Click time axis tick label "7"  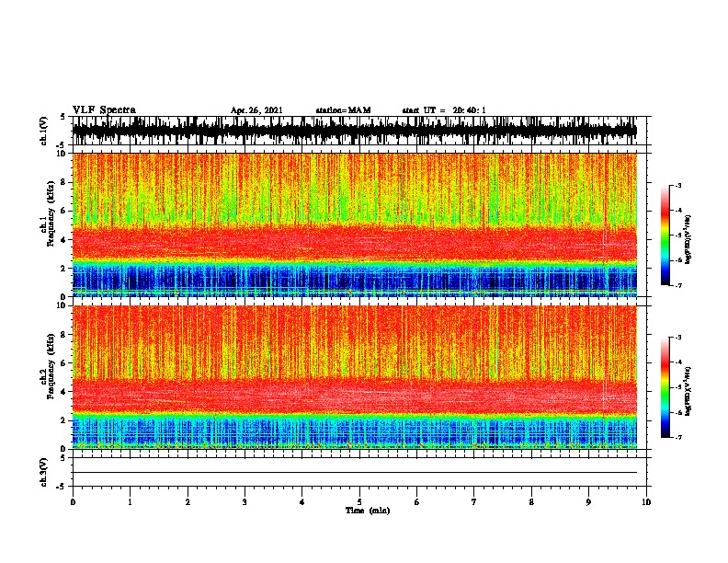[474, 501]
